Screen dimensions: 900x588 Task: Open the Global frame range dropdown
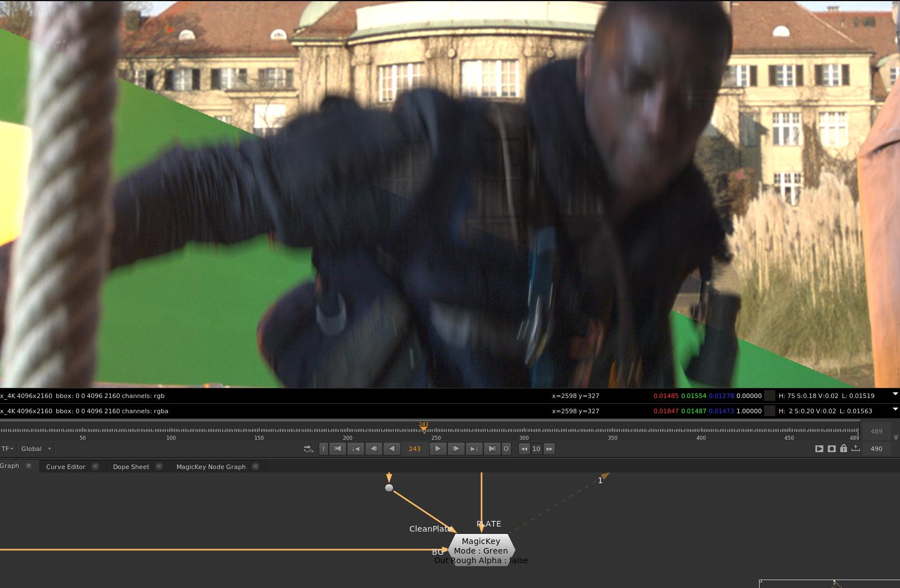click(36, 449)
